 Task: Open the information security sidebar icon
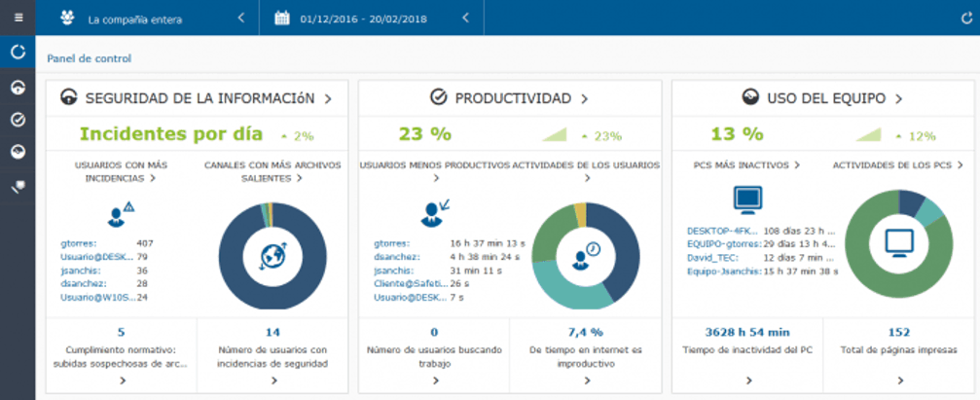pos(18,87)
